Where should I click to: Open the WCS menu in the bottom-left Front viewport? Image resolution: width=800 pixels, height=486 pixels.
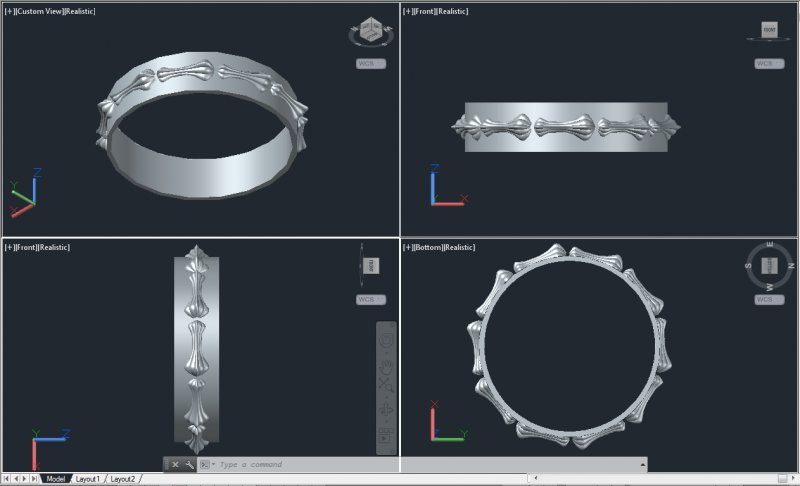(371, 299)
